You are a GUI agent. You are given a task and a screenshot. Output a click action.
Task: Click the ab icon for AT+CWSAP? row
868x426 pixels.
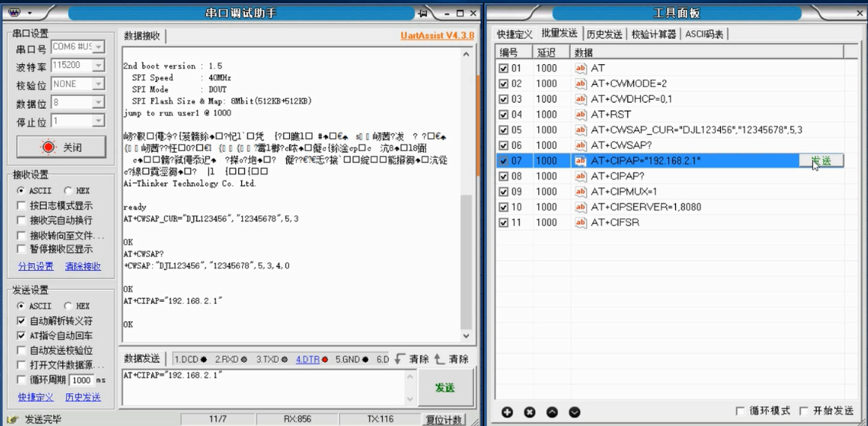pyautogui.click(x=580, y=145)
